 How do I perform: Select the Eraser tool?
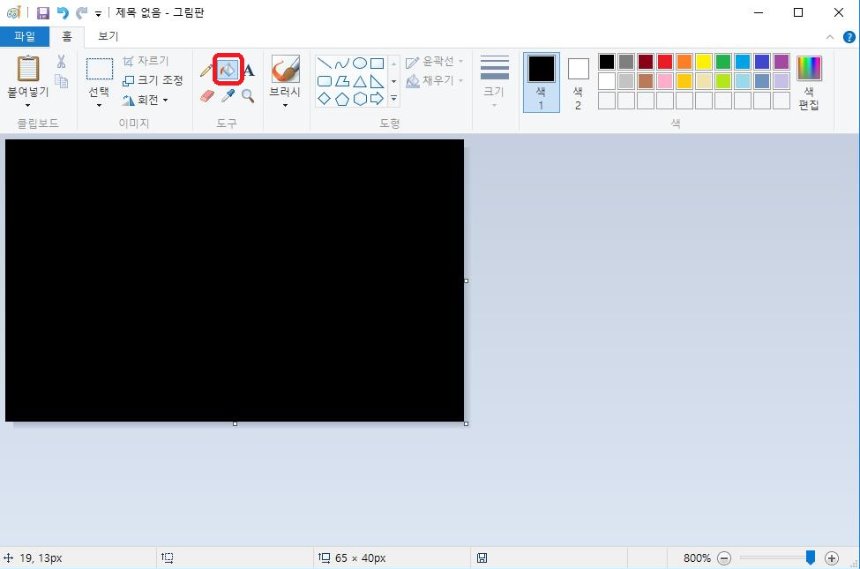(x=207, y=96)
